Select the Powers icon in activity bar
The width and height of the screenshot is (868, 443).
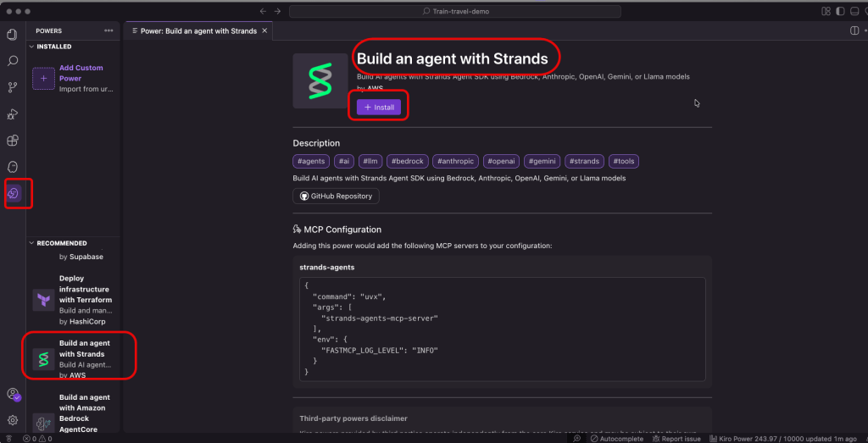pos(14,194)
